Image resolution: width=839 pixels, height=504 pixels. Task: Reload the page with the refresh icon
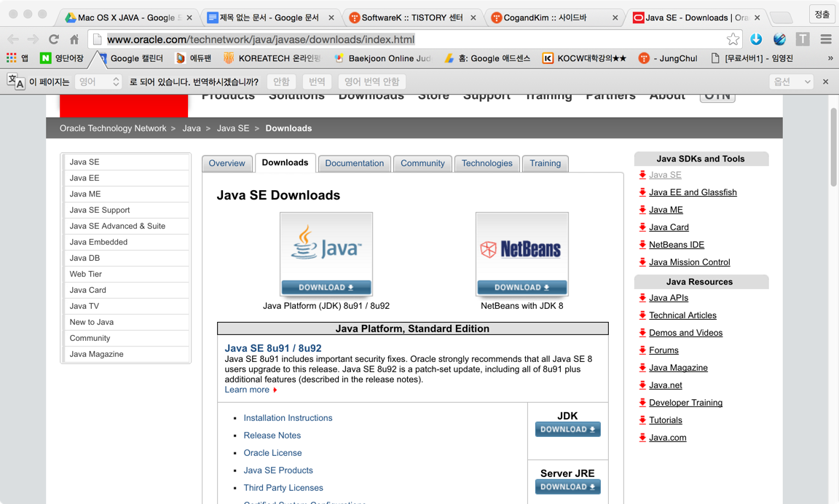[53, 39]
